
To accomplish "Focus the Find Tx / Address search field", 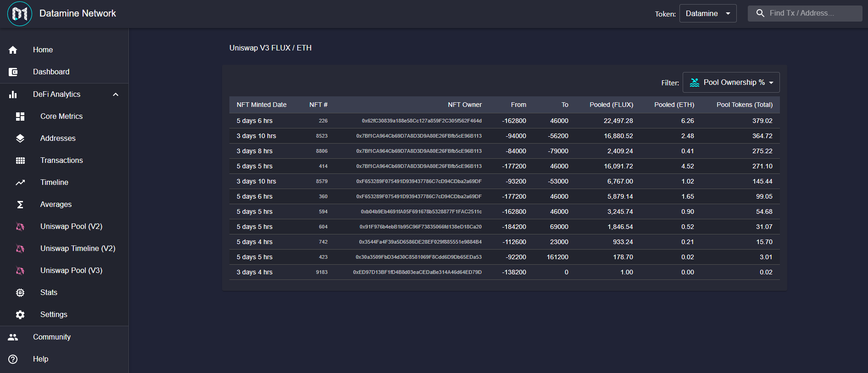I will (x=805, y=13).
